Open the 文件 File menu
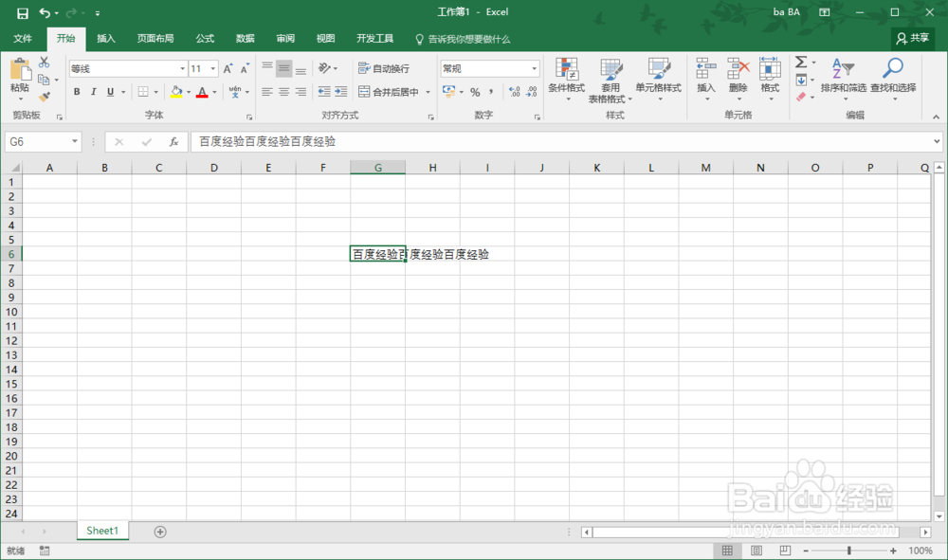This screenshot has width=948, height=560. click(23, 39)
